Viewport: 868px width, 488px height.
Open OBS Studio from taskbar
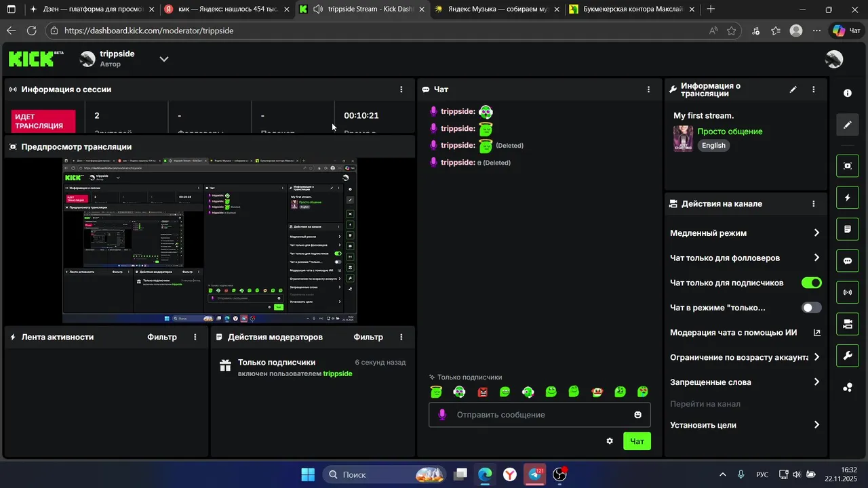[x=560, y=474]
